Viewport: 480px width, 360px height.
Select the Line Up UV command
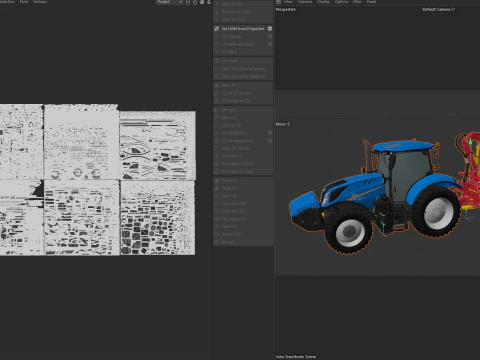(x=243, y=125)
